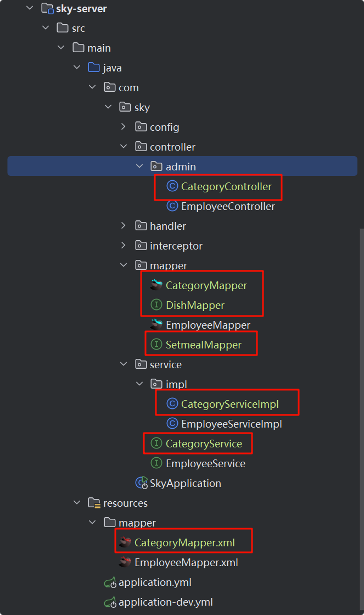364x615 pixels.
Task: Open application-dev.yml file
Action: click(165, 602)
